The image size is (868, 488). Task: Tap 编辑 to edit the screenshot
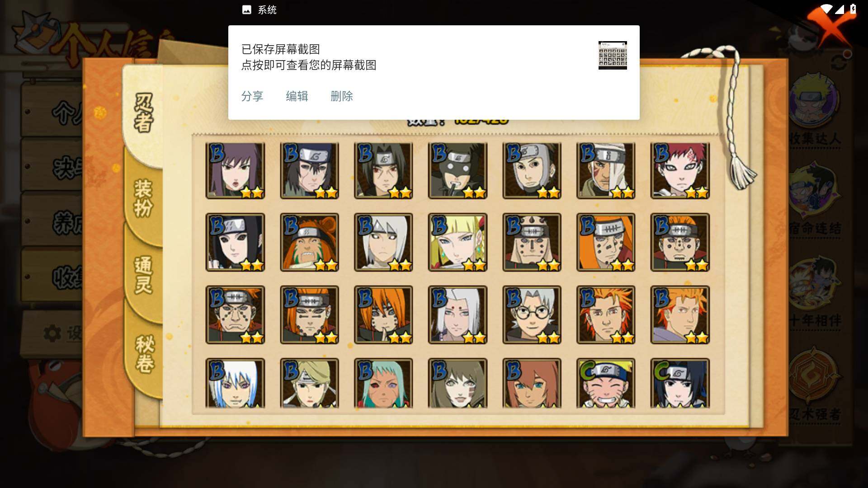(297, 96)
